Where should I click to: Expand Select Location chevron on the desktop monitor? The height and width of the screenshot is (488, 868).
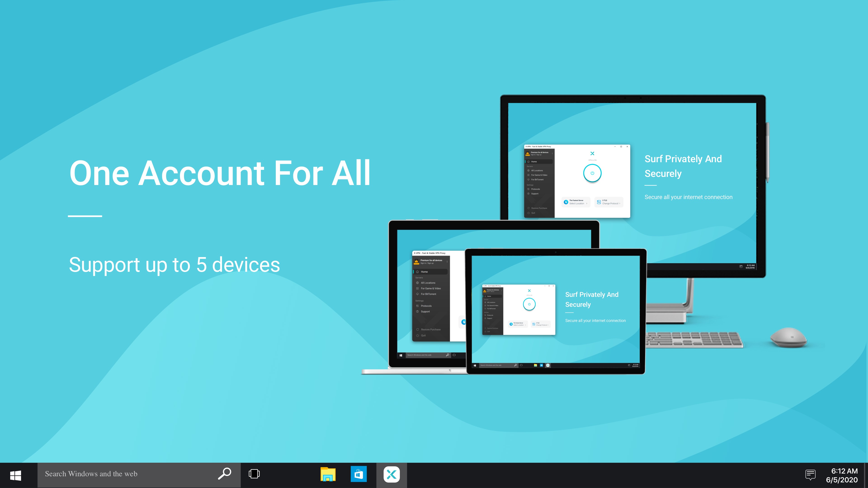click(587, 203)
